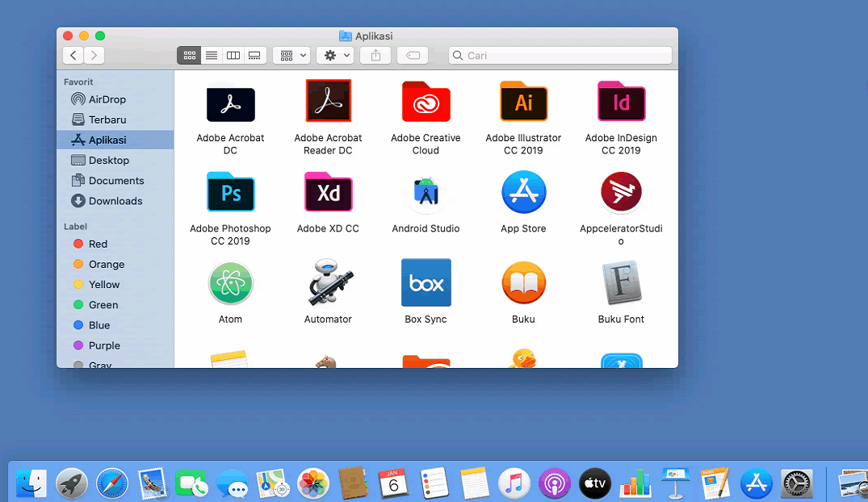This screenshot has height=502, width=868.
Task: Switch to column view mode
Action: click(233, 56)
